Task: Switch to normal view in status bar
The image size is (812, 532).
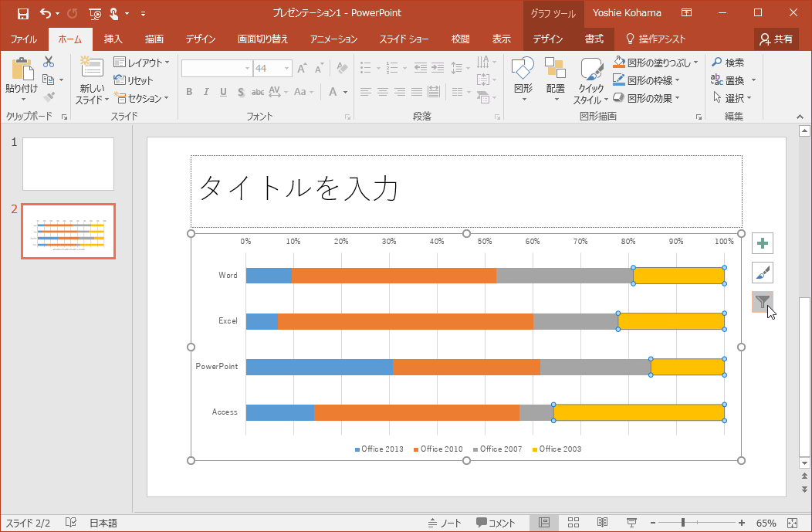Action: coord(543,522)
